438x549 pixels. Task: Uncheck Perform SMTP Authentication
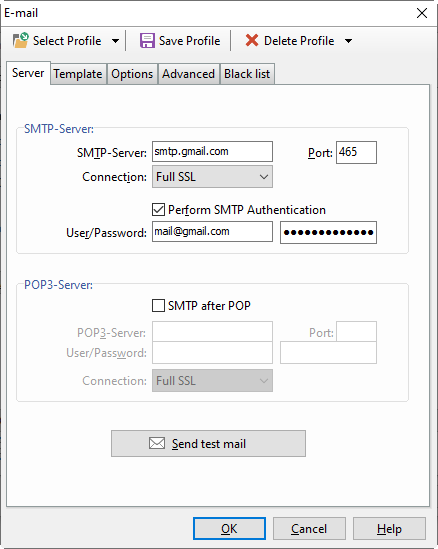tap(158, 210)
